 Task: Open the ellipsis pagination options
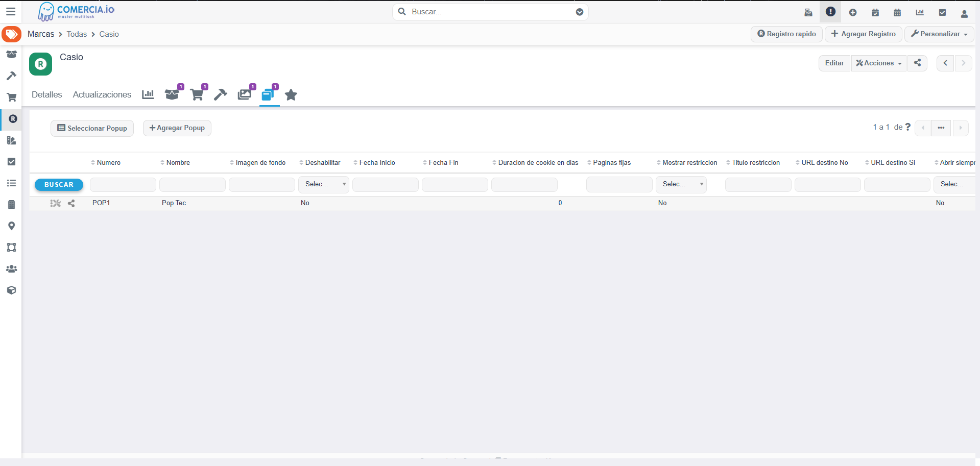tap(941, 128)
